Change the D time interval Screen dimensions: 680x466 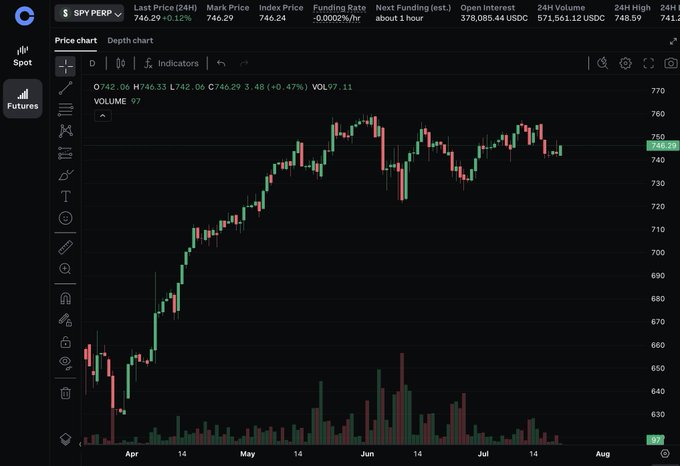(x=92, y=63)
